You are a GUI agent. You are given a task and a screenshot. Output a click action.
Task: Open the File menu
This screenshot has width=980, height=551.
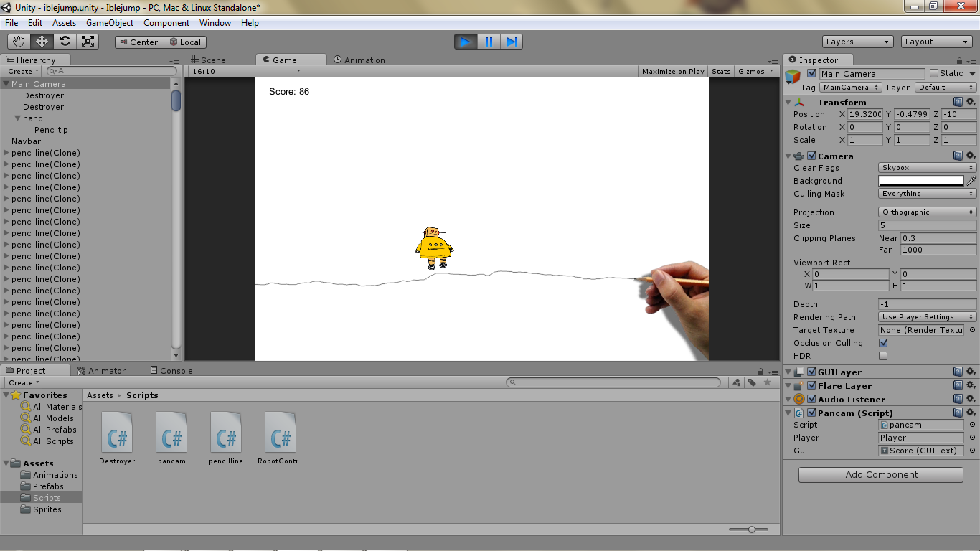pyautogui.click(x=11, y=23)
